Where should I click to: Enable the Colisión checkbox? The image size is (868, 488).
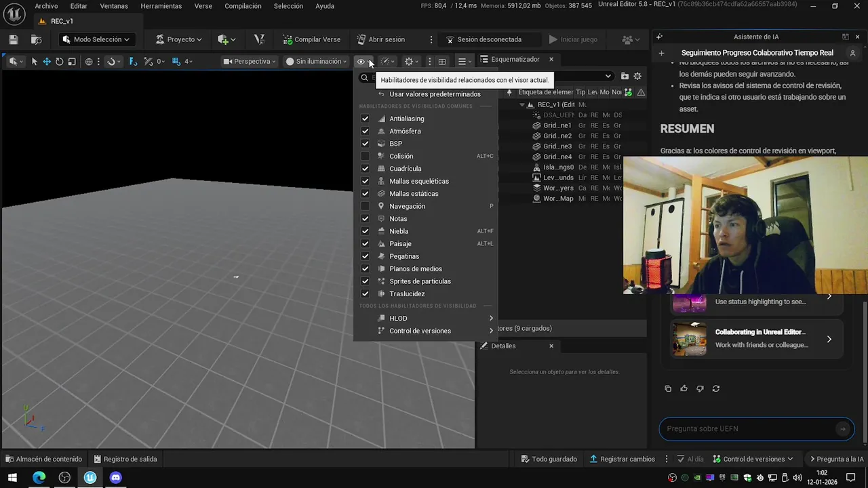coord(365,156)
